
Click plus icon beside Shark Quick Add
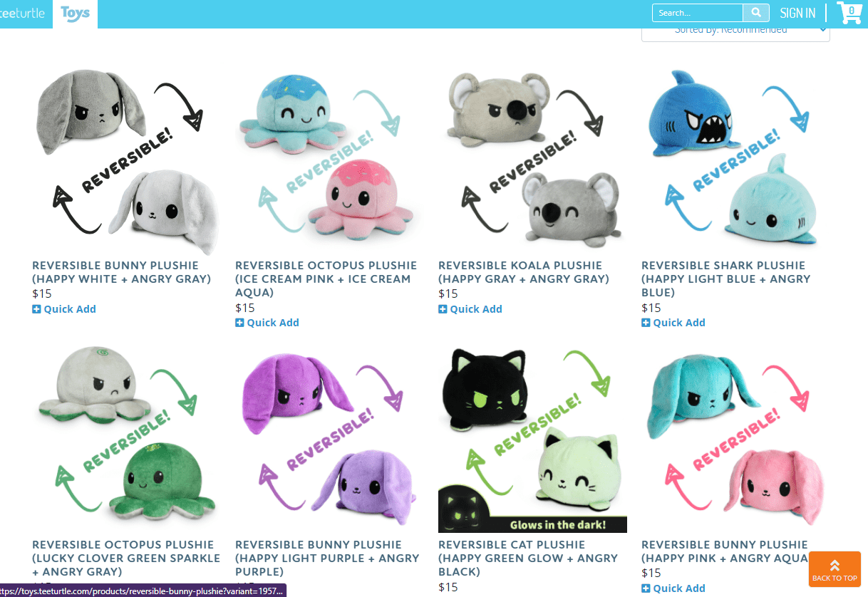coord(646,323)
